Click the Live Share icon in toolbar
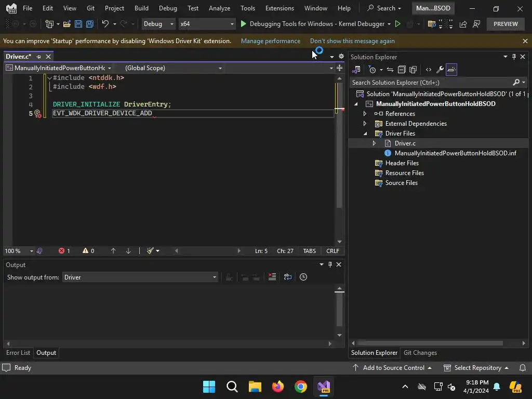The height and width of the screenshot is (399, 532). pyautogui.click(x=463, y=24)
